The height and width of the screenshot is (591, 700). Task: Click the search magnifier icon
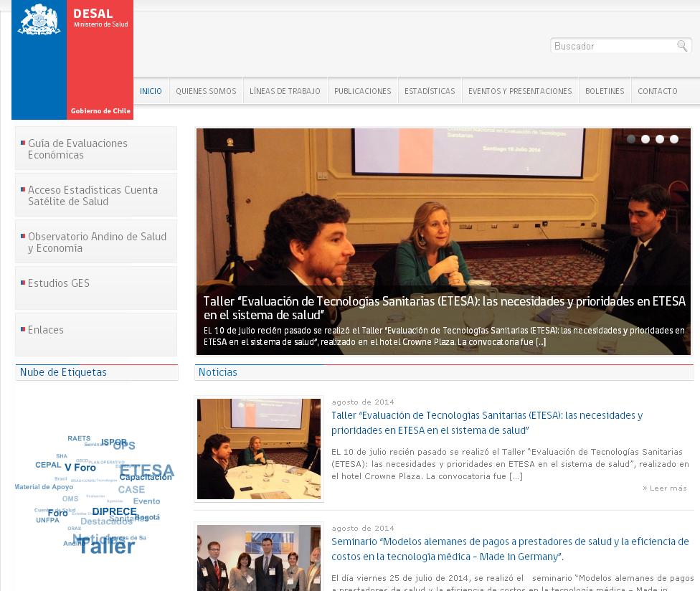tap(681, 45)
